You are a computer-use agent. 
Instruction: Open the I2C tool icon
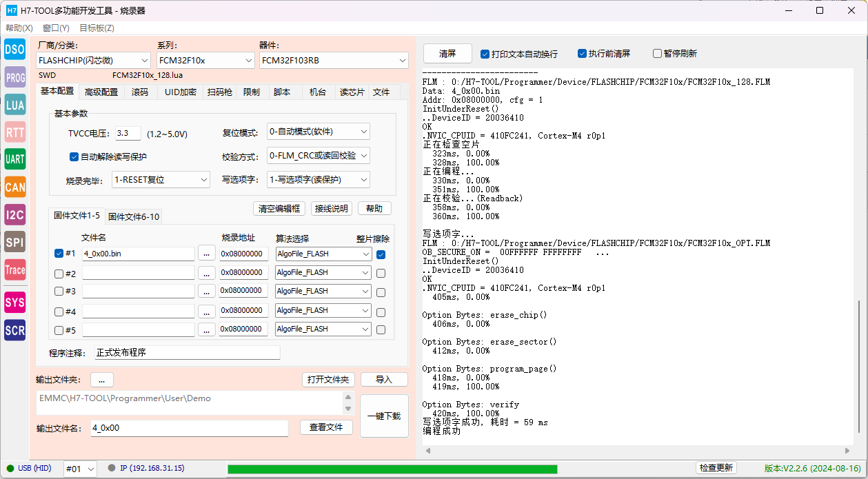pyautogui.click(x=15, y=214)
